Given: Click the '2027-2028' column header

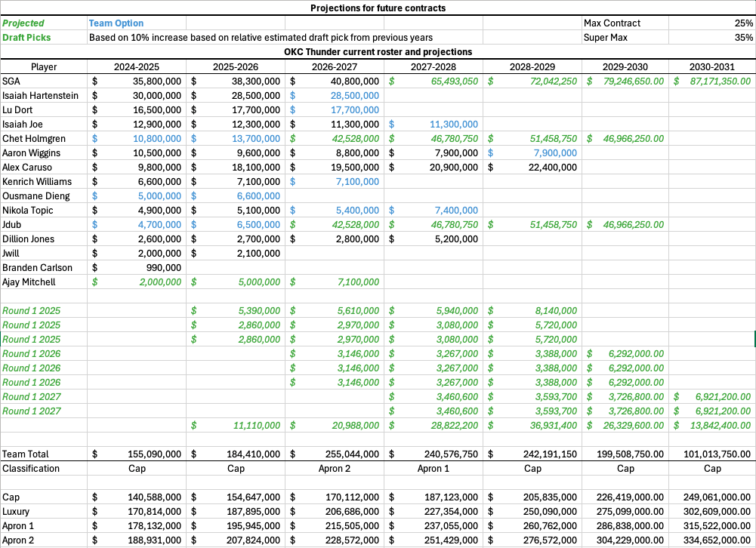Looking at the screenshot, I should (x=434, y=67).
